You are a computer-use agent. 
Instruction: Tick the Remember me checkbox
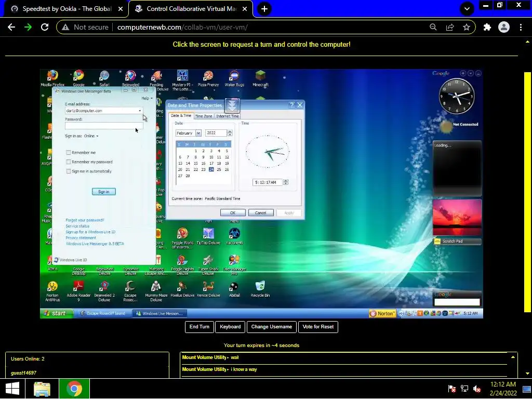pos(69,153)
